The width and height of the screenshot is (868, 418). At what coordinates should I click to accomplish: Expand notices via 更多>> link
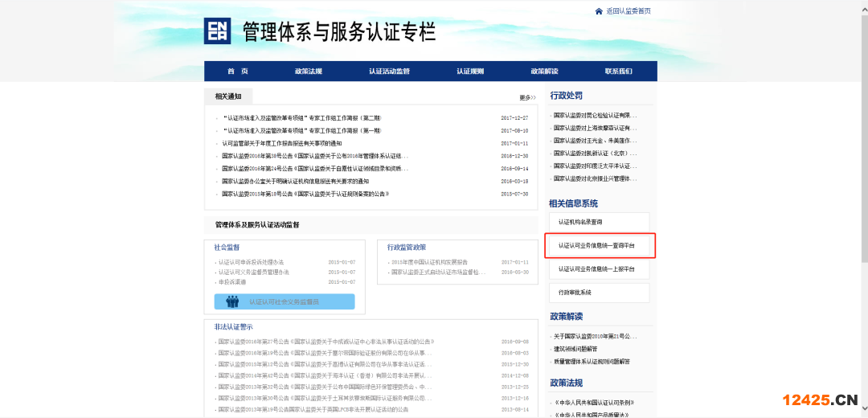527,97
